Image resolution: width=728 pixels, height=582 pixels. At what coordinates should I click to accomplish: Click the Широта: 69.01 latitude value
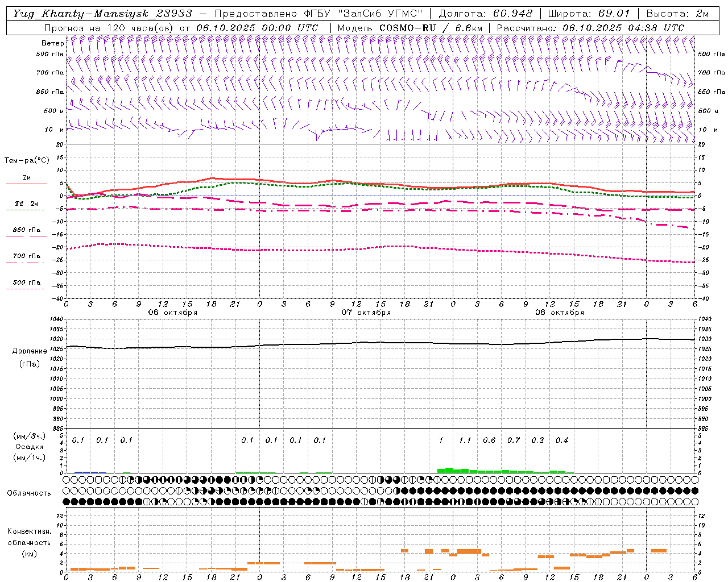pyautogui.click(x=589, y=14)
